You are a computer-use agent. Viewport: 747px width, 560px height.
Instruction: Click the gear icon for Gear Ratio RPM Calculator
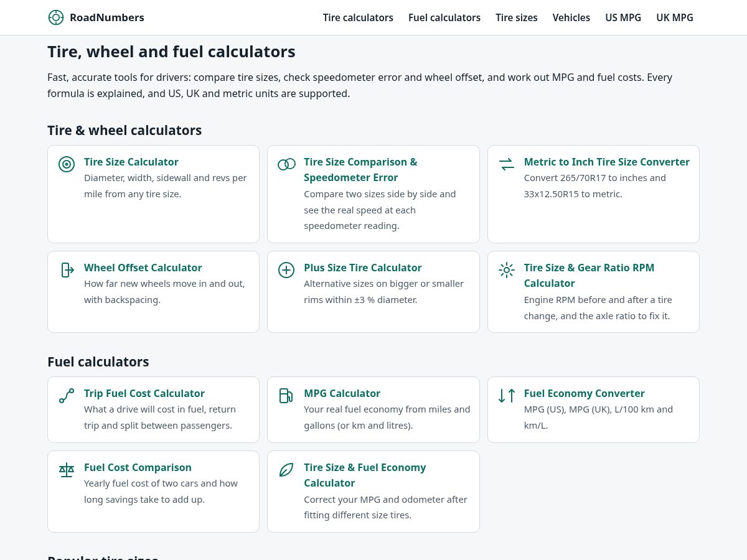(x=507, y=270)
